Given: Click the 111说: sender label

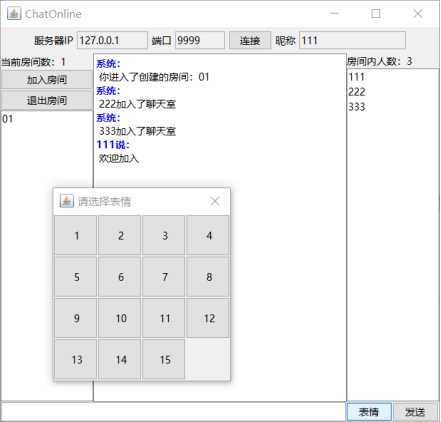Looking at the screenshot, I should click(x=113, y=144).
